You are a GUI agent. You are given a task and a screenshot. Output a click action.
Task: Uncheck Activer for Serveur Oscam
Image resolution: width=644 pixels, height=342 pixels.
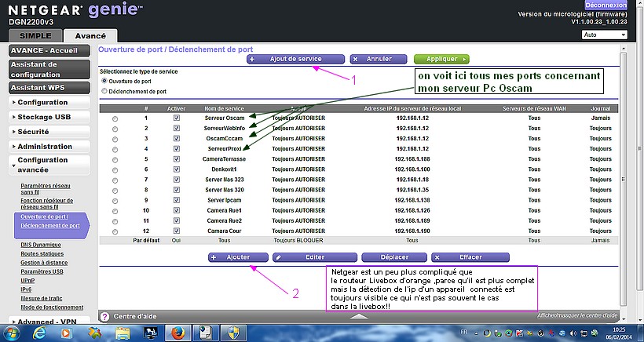click(x=177, y=118)
